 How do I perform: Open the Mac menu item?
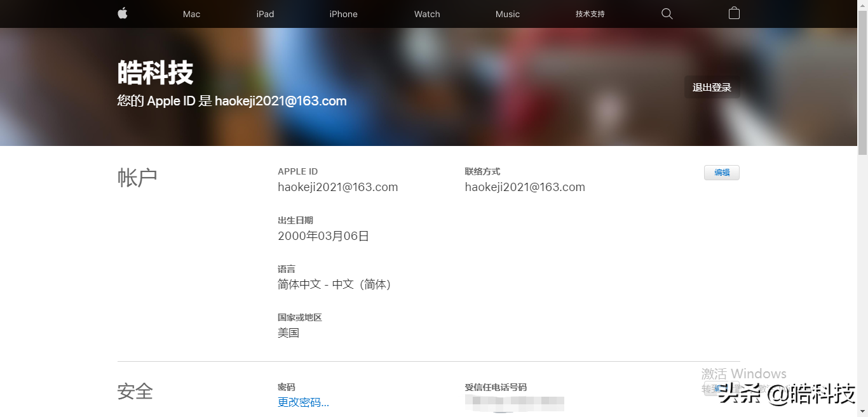191,14
